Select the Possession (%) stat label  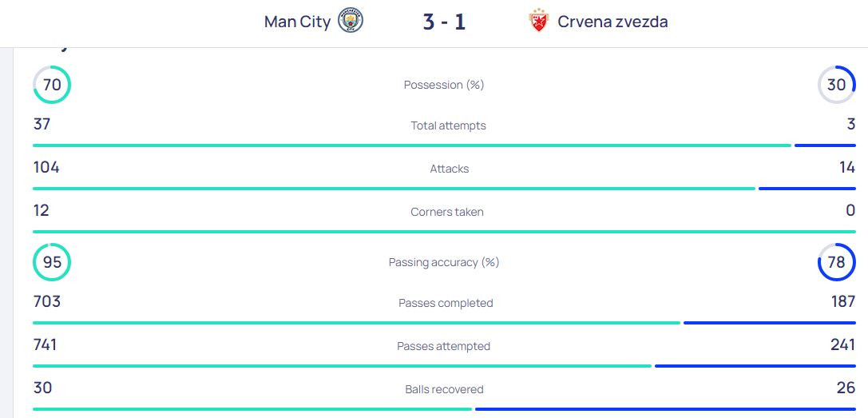tap(444, 85)
